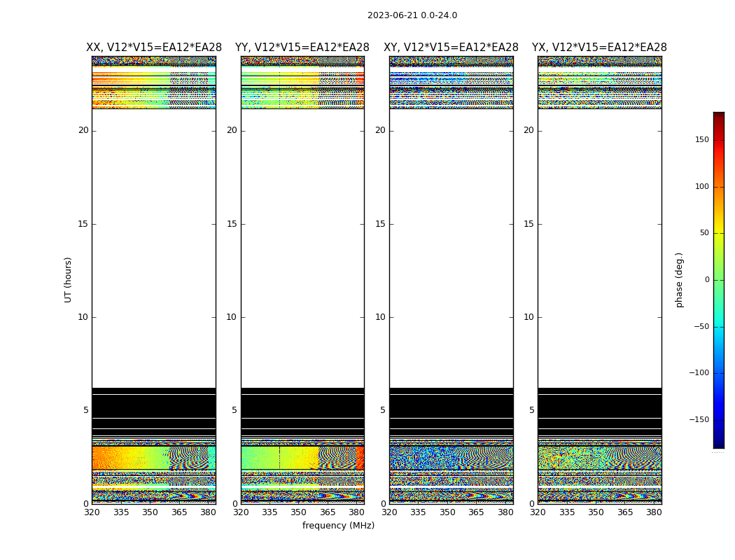Click the date title 2023-06-21 0.0-24.0
The width and height of the screenshot is (735, 560).
412,15
